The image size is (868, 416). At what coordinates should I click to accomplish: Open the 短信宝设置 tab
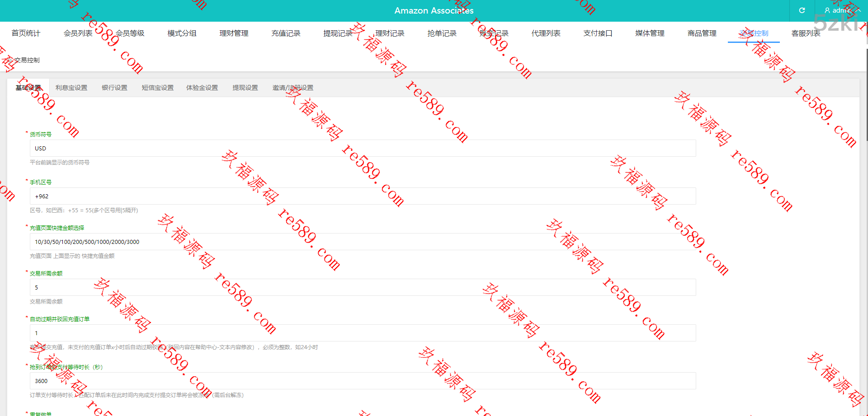point(157,88)
